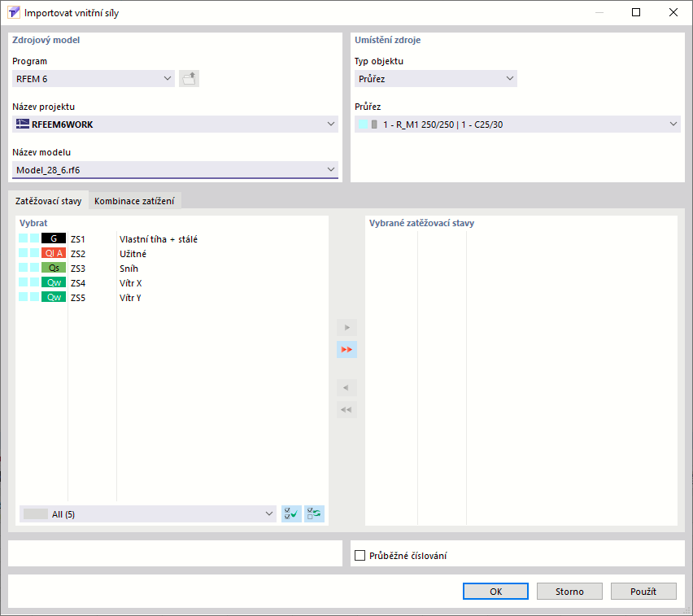Click the ZS3 load case number
693x616 pixels.
click(x=78, y=269)
